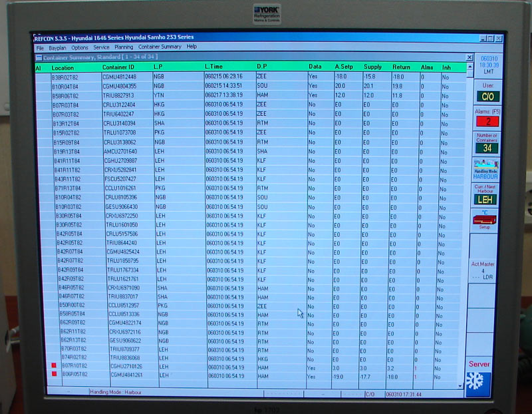The image size is (532, 414).
Task: Sort by D.P column header
Action: (x=261, y=67)
